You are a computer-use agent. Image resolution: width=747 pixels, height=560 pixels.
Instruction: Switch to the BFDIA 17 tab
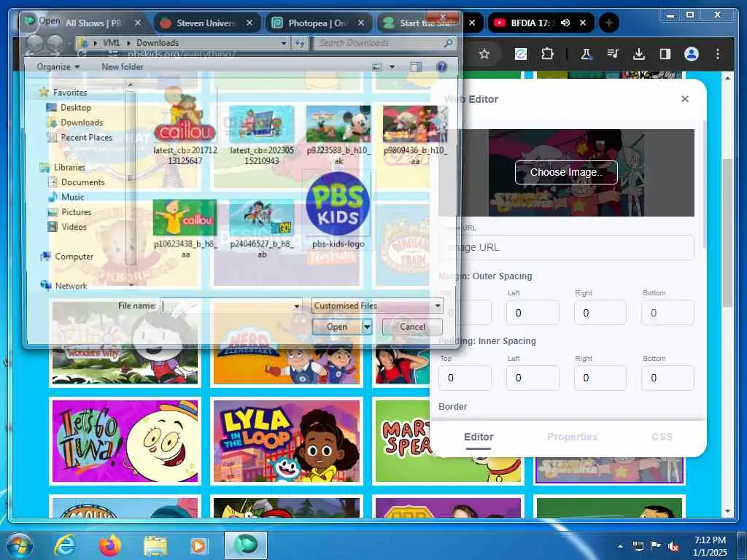point(530,23)
